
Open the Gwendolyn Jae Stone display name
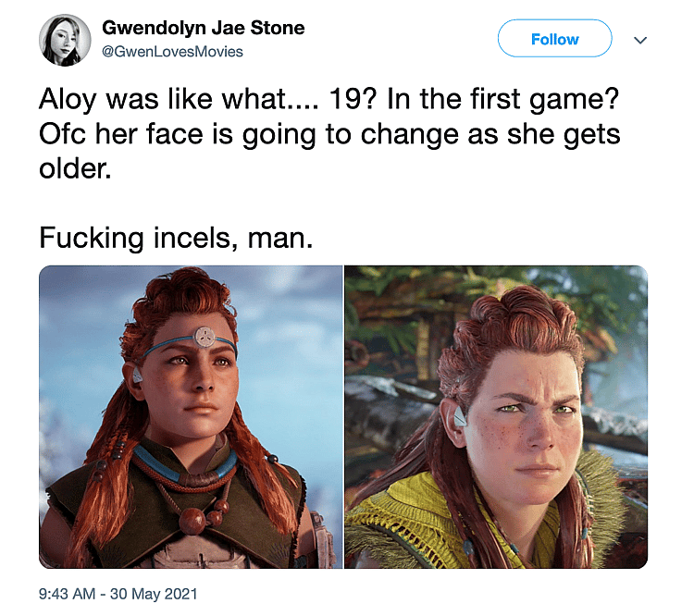203,28
